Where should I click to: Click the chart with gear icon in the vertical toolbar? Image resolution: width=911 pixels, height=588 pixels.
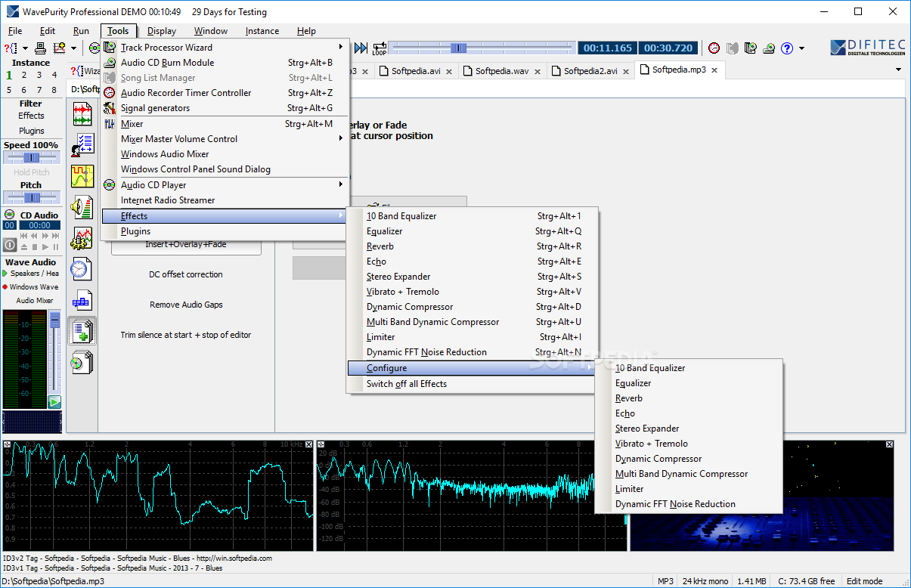click(82, 237)
